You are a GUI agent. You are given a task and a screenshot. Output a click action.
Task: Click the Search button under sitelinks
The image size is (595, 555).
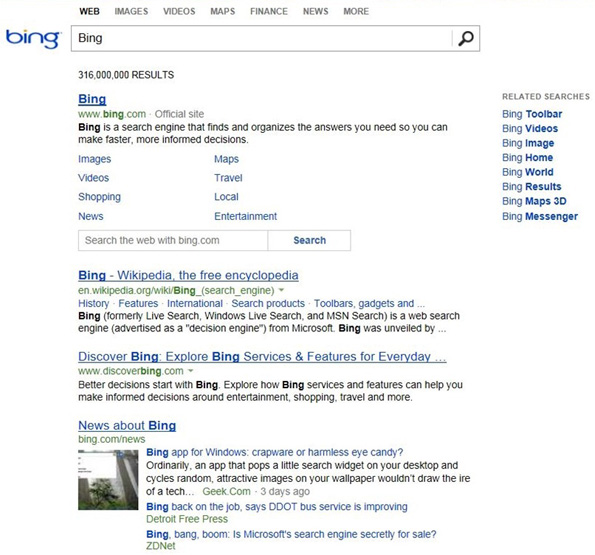(x=309, y=240)
